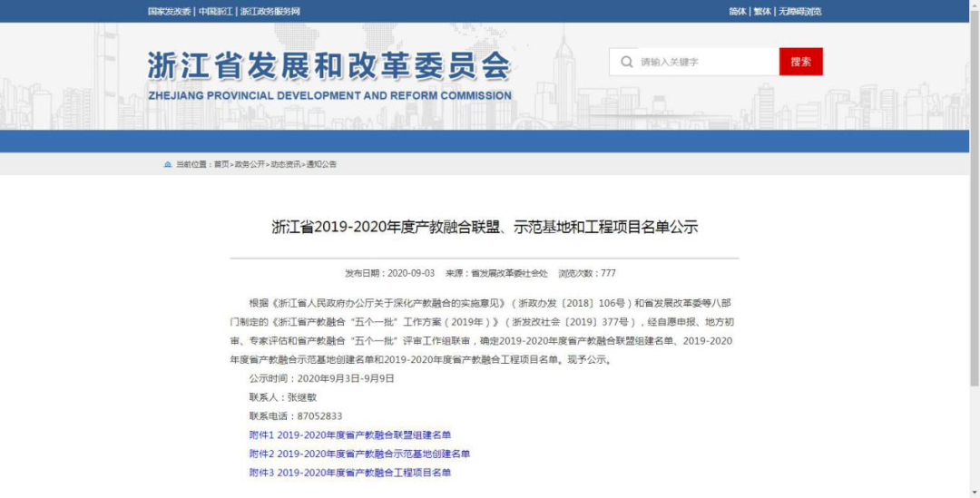Enable 无障碍浏览 accessibility mode
This screenshot has height=498, width=980.
pyautogui.click(x=799, y=12)
